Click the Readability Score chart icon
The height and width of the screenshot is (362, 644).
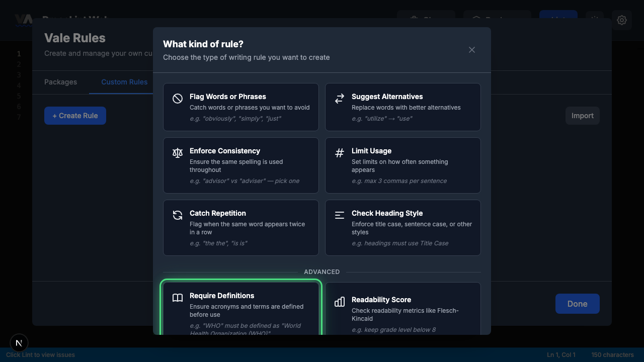pos(340,302)
